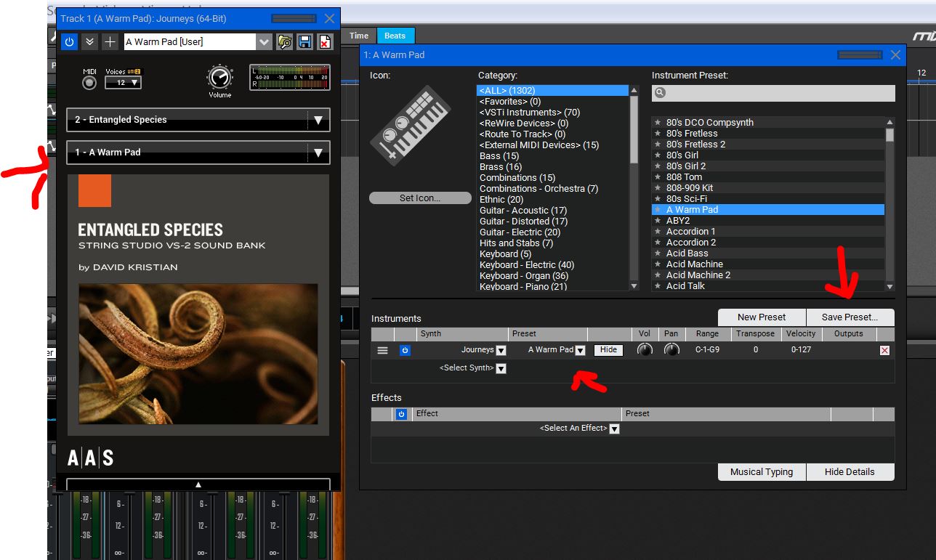Click the Vol knob in instrument row
Image resolution: width=936 pixels, height=560 pixels.
pyautogui.click(x=645, y=350)
